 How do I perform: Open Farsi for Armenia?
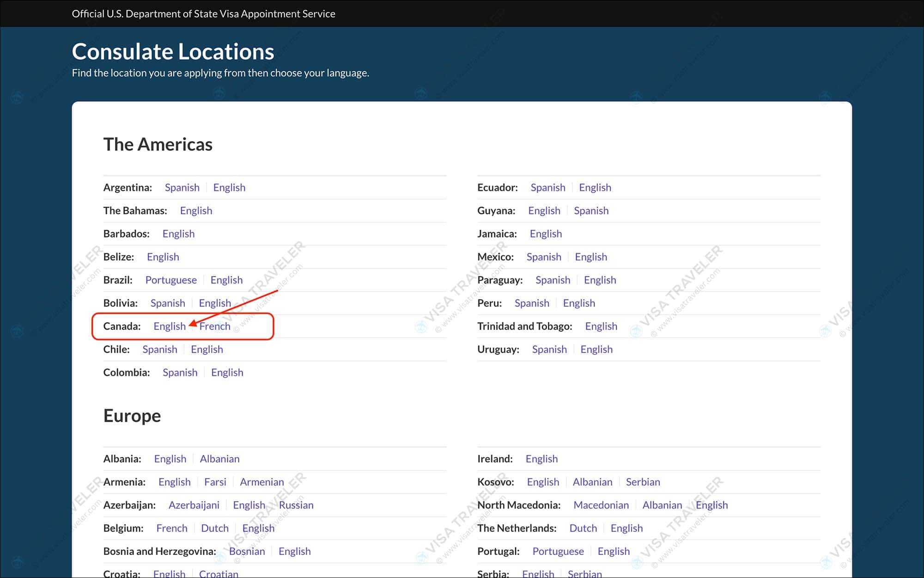(x=215, y=482)
